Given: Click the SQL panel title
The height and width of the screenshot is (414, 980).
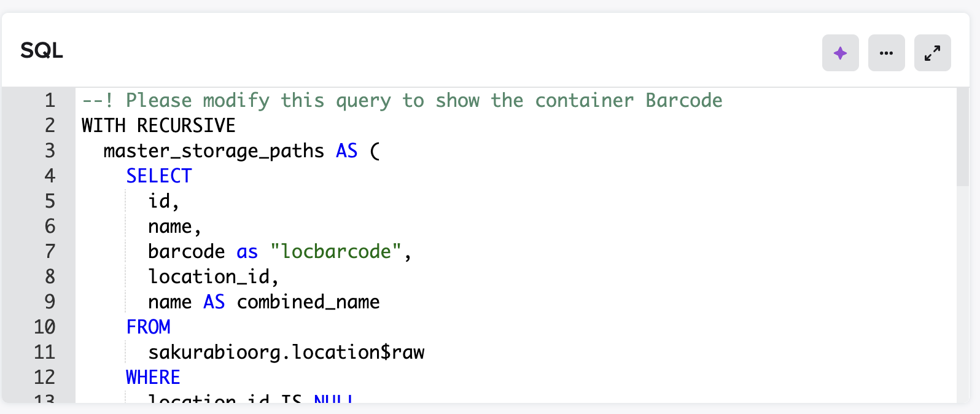Looking at the screenshot, I should (x=42, y=50).
